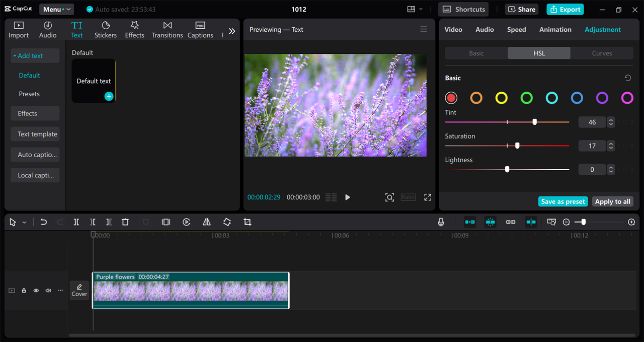The height and width of the screenshot is (342, 644).
Task: Toggle clip linkage chain icon
Action: pos(511,222)
